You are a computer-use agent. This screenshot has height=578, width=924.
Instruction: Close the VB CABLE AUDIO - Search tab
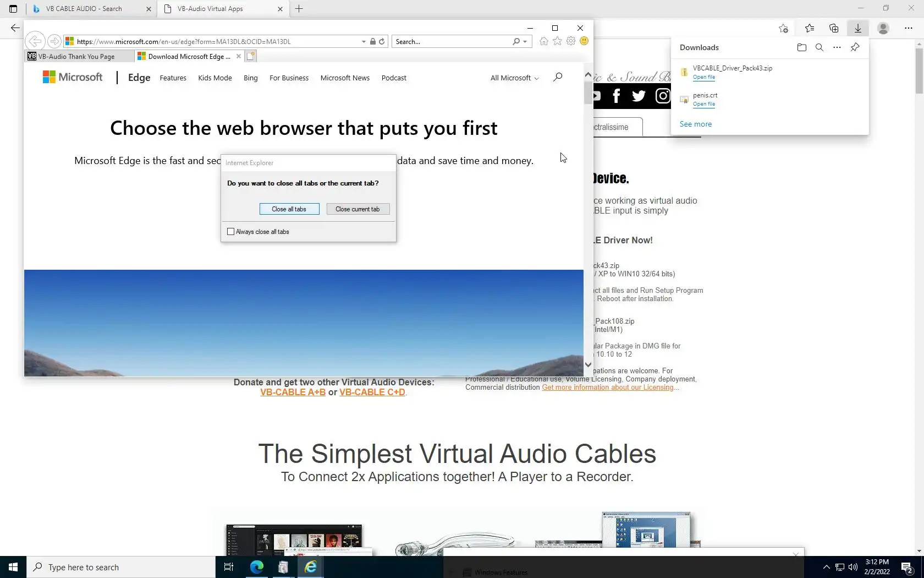(148, 9)
